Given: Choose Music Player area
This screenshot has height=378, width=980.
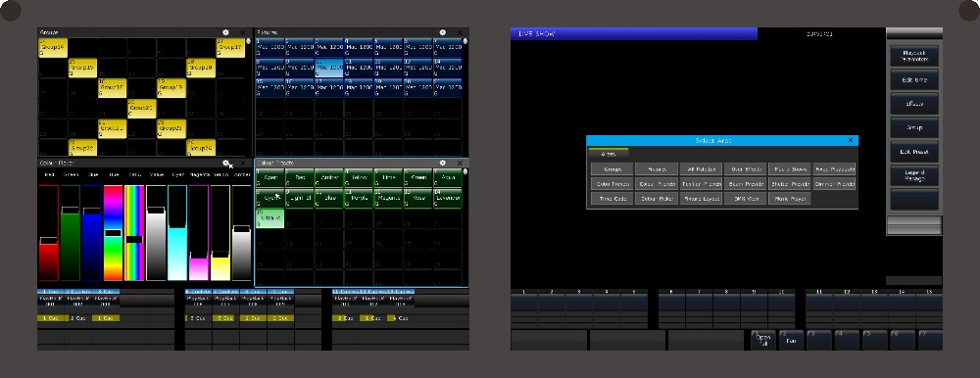Looking at the screenshot, I should coord(789,199).
